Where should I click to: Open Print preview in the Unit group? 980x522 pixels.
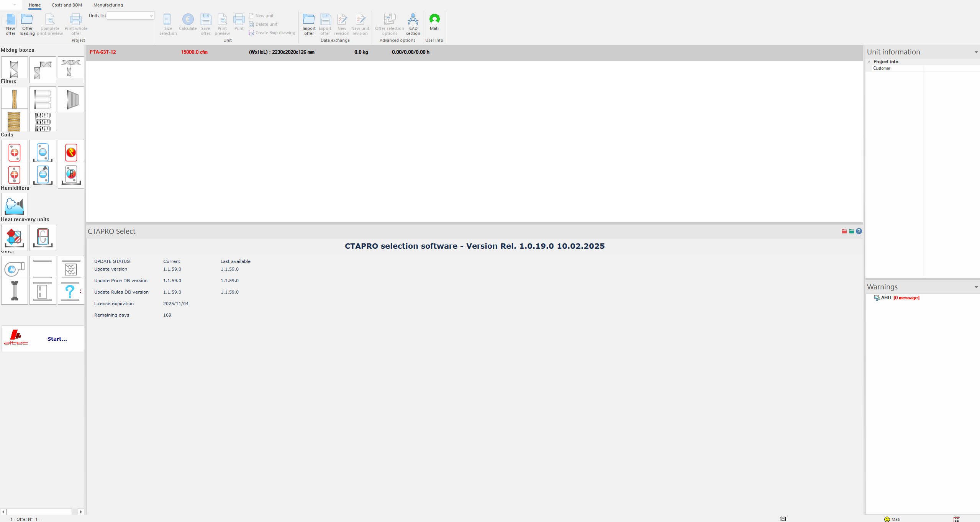(x=222, y=24)
